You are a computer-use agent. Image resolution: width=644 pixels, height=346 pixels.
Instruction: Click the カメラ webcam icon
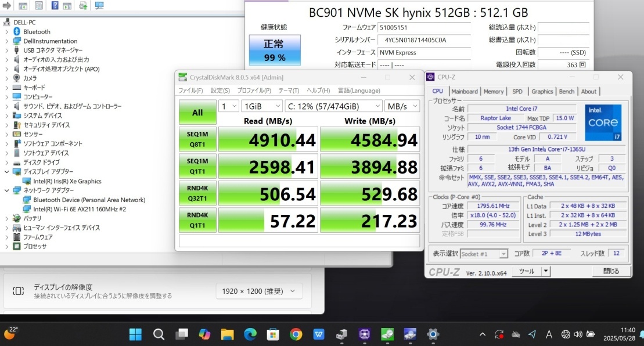[x=16, y=78]
